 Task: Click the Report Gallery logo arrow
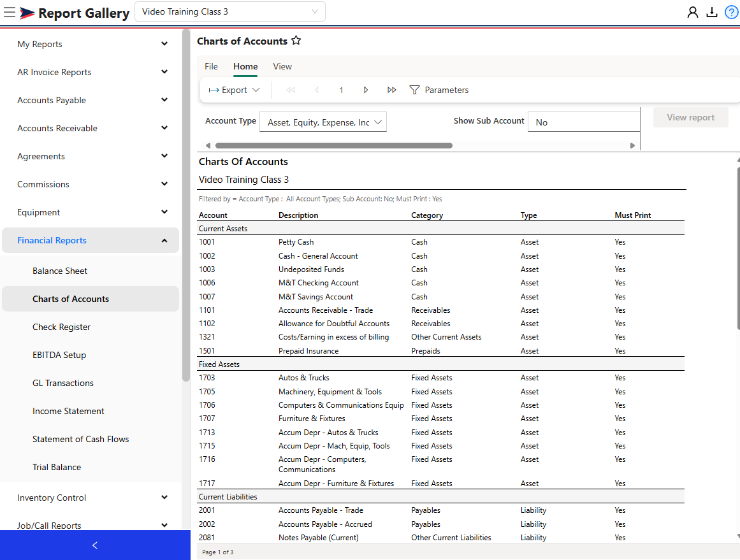coord(27,13)
